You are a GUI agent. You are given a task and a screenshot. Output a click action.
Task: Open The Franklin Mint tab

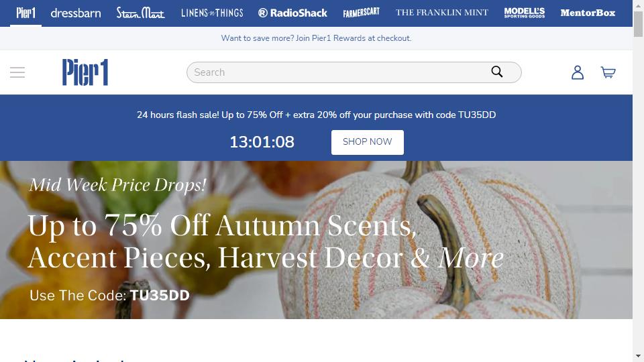point(442,13)
